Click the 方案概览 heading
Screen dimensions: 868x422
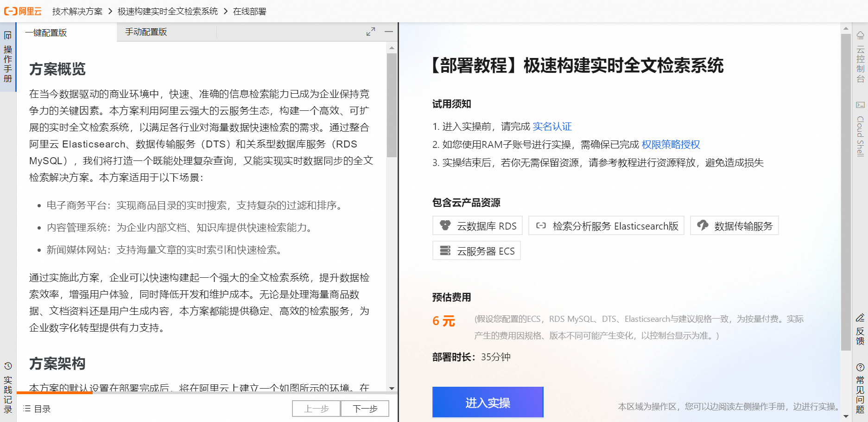[57, 69]
